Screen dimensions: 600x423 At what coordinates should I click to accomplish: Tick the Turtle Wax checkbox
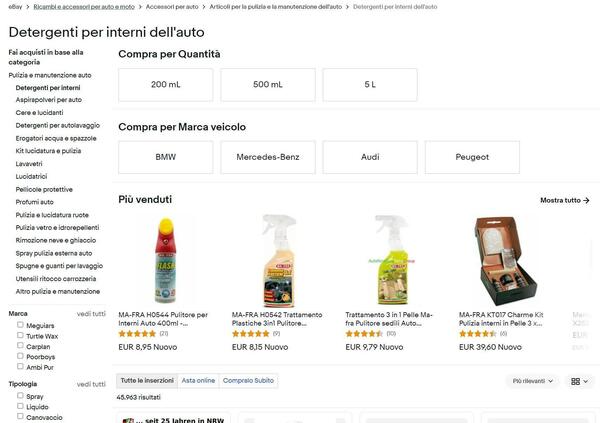[20, 336]
